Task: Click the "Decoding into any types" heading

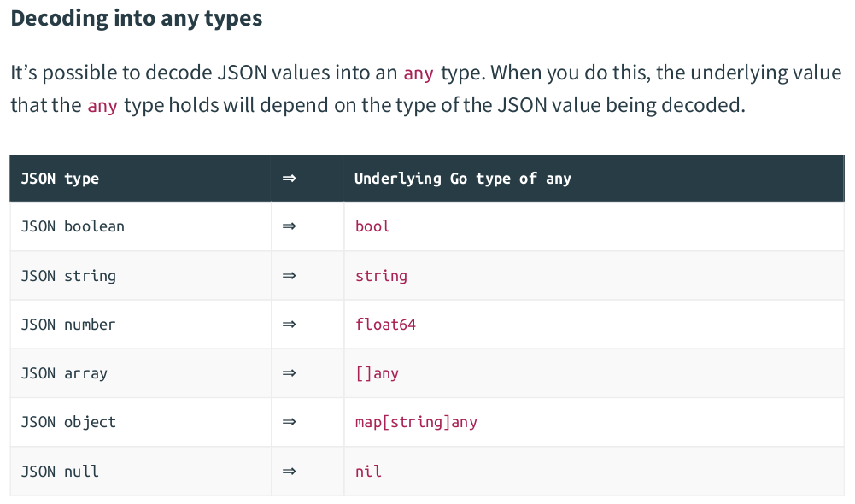Action: coord(137,19)
